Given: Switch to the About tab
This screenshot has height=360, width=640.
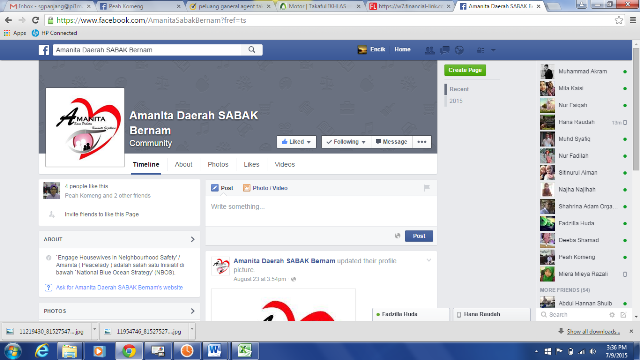Looking at the screenshot, I should [x=183, y=164].
